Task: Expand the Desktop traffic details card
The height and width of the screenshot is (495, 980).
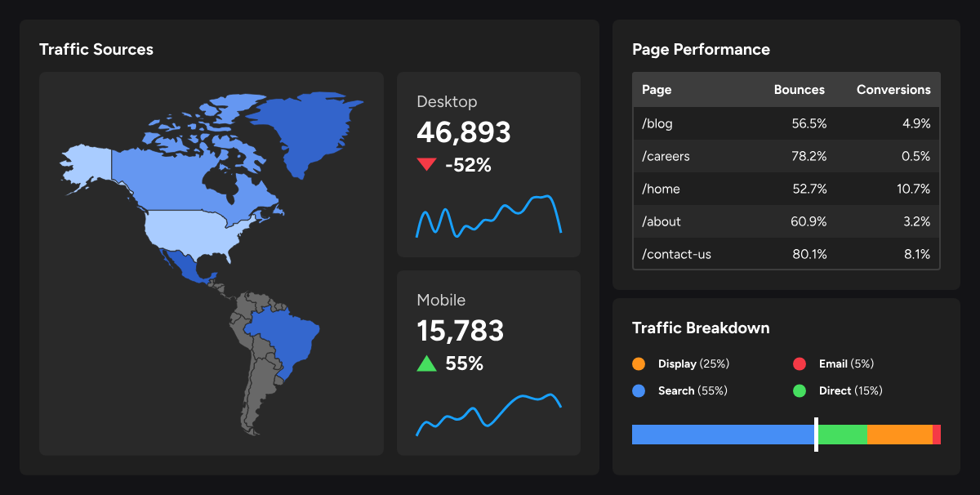Action: tap(488, 163)
